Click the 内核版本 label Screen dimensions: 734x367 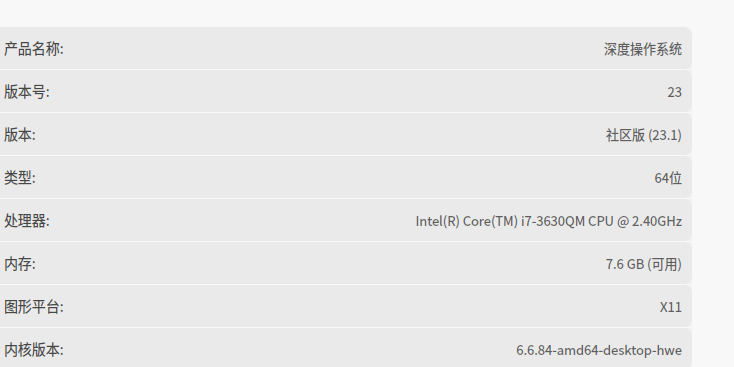(x=34, y=350)
